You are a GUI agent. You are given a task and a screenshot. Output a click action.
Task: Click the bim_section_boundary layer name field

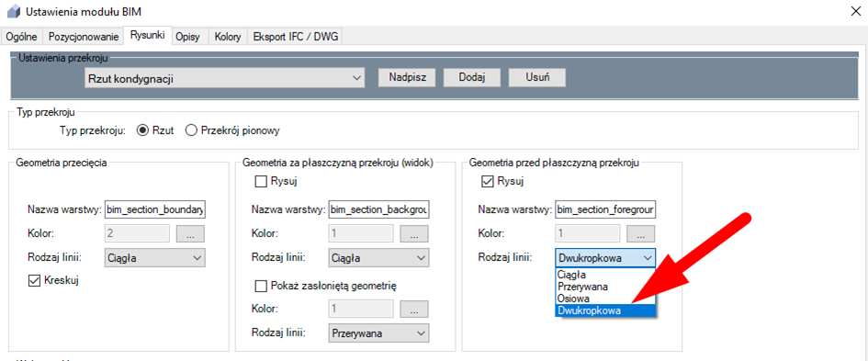[154, 209]
